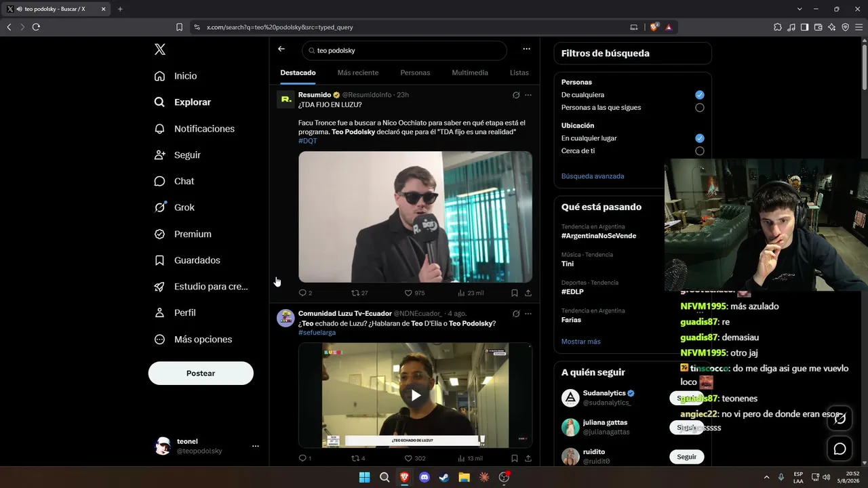Open more options on Comunidad Luzu post
The height and width of the screenshot is (488, 868).
[x=528, y=314]
